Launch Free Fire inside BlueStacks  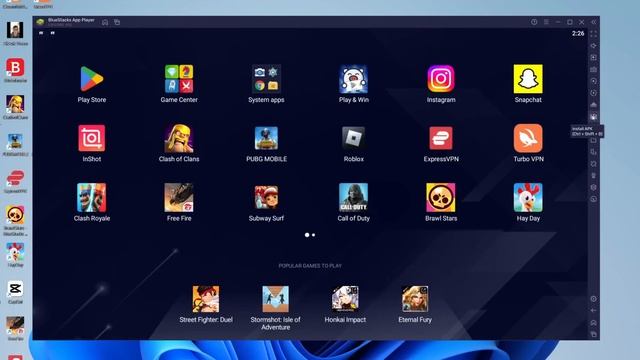click(x=179, y=198)
